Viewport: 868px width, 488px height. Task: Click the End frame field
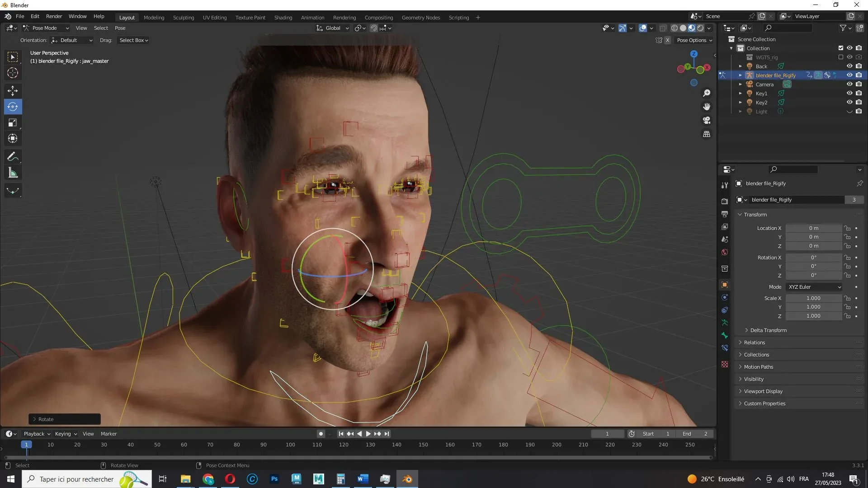point(696,434)
